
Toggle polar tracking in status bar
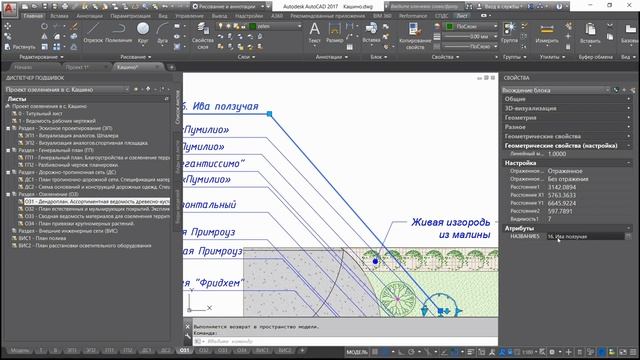point(411,351)
